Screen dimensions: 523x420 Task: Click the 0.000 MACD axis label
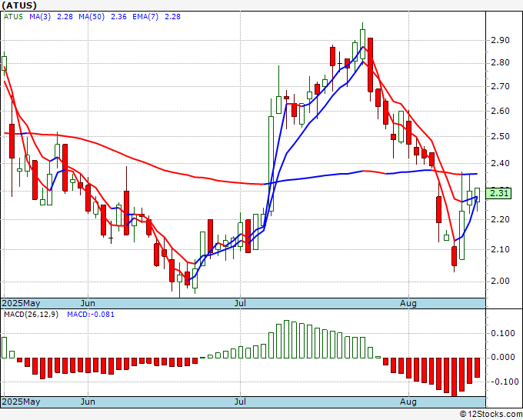pos(503,357)
